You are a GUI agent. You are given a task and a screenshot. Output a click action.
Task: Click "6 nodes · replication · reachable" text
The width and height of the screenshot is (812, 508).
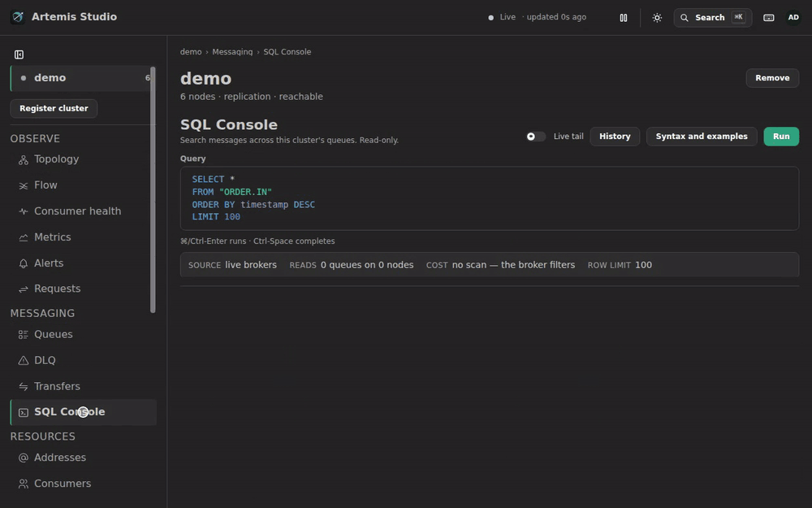(x=251, y=97)
